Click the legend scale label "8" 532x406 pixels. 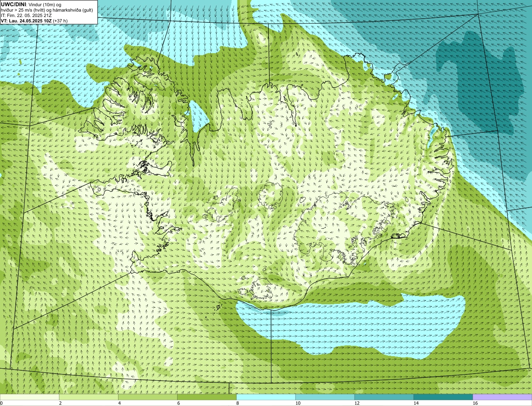pos(238,403)
